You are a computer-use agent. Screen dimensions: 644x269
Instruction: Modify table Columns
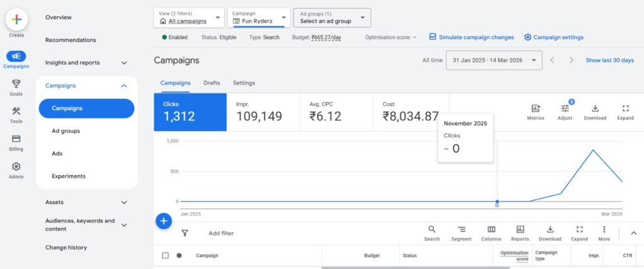pos(491,233)
